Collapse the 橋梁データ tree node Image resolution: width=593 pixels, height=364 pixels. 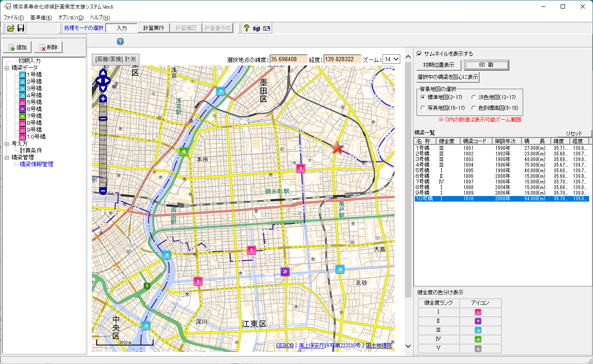click(7, 68)
